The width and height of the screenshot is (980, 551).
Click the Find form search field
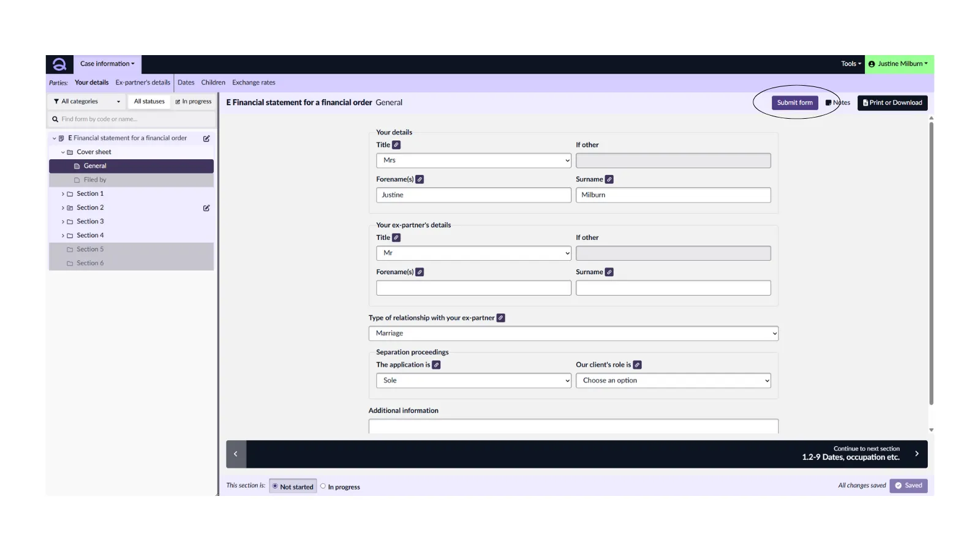[135, 119]
